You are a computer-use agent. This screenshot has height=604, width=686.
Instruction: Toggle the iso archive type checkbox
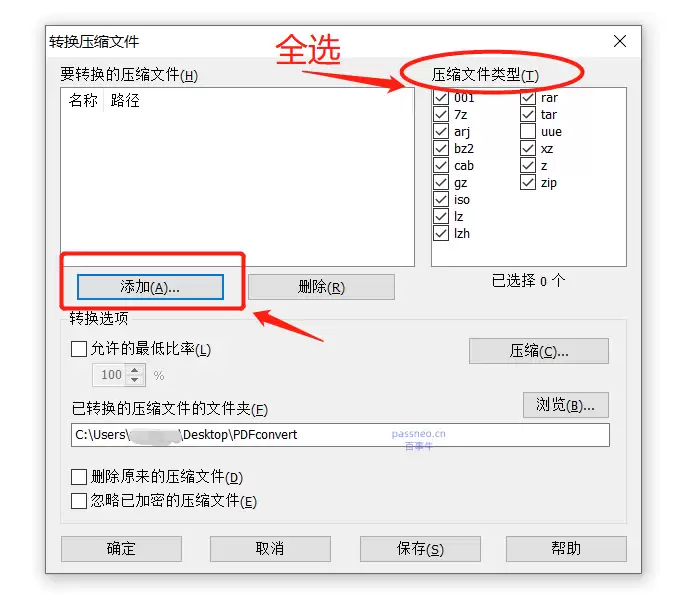441,199
